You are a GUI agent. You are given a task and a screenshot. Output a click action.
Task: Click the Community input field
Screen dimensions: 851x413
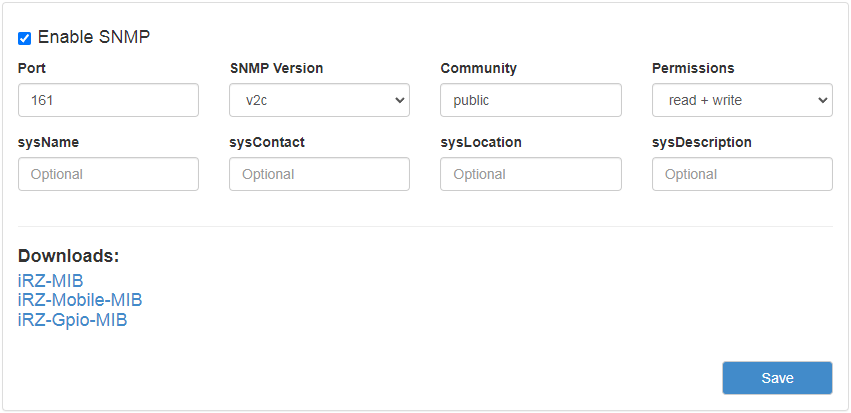pyautogui.click(x=531, y=100)
